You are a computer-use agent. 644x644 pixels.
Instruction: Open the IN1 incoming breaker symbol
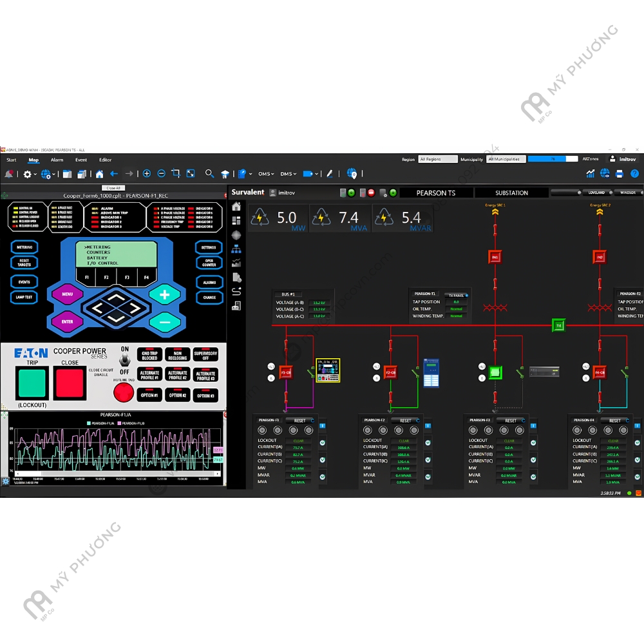(x=495, y=257)
